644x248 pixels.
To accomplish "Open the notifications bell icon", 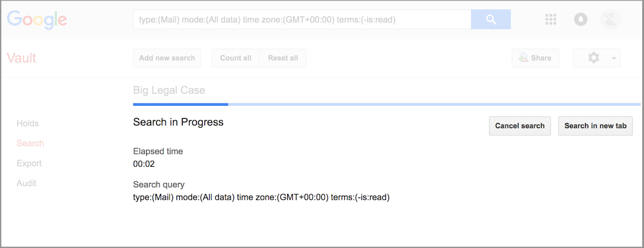I will click(x=580, y=19).
